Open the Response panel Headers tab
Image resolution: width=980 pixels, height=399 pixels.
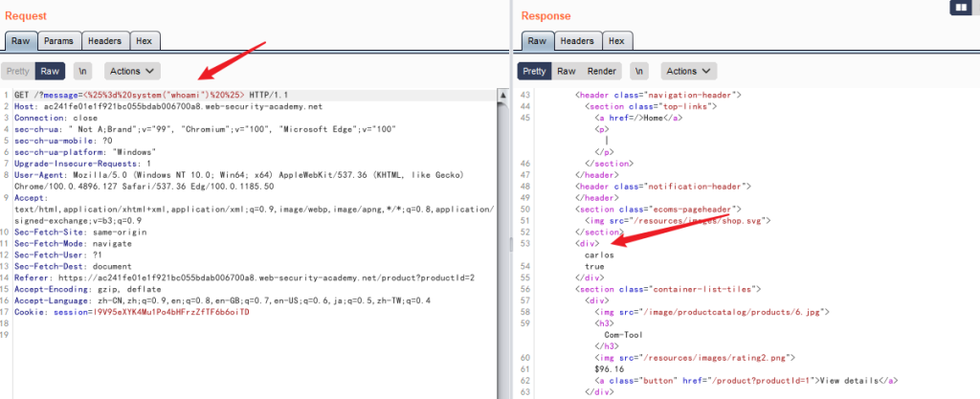point(576,41)
